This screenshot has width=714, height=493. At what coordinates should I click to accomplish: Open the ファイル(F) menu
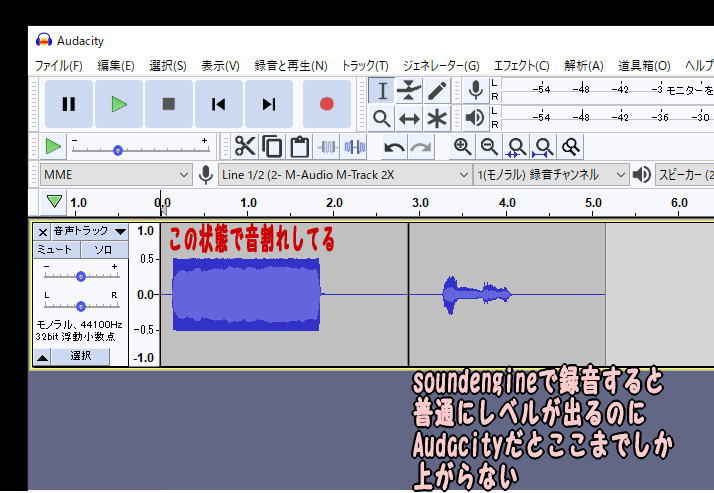(59, 66)
